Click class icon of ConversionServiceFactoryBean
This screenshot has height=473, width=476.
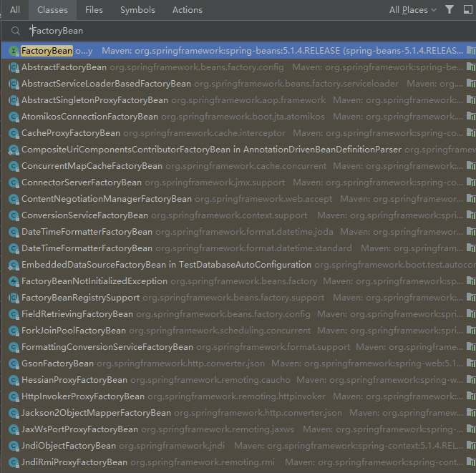tap(14, 215)
